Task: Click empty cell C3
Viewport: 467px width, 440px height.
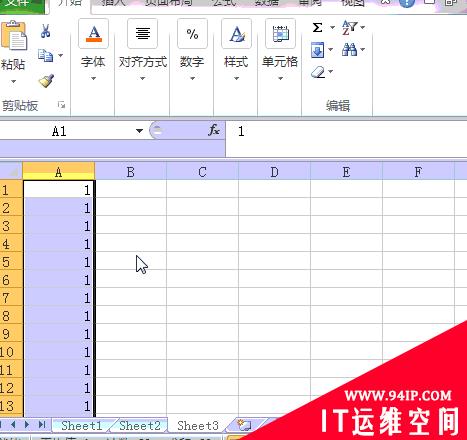Action: click(x=202, y=226)
